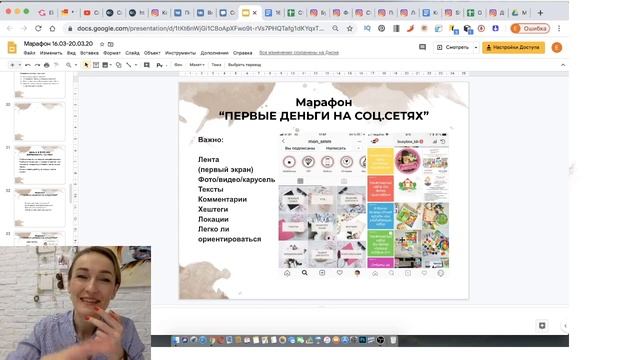Open the Макет dropdown

pos(197,65)
